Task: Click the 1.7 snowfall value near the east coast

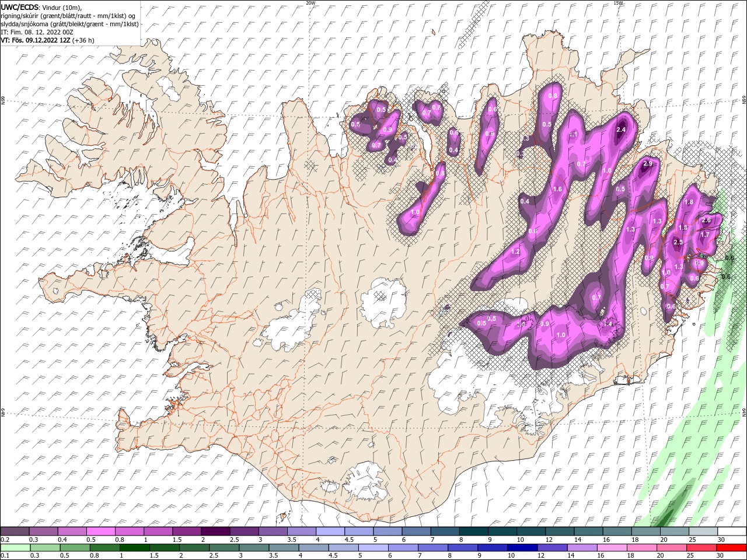Action: pyautogui.click(x=704, y=235)
